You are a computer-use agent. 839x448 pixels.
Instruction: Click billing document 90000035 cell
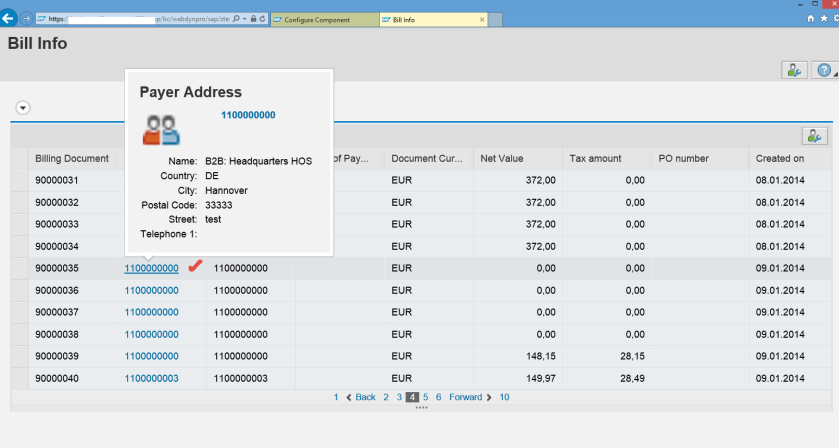tap(73, 268)
